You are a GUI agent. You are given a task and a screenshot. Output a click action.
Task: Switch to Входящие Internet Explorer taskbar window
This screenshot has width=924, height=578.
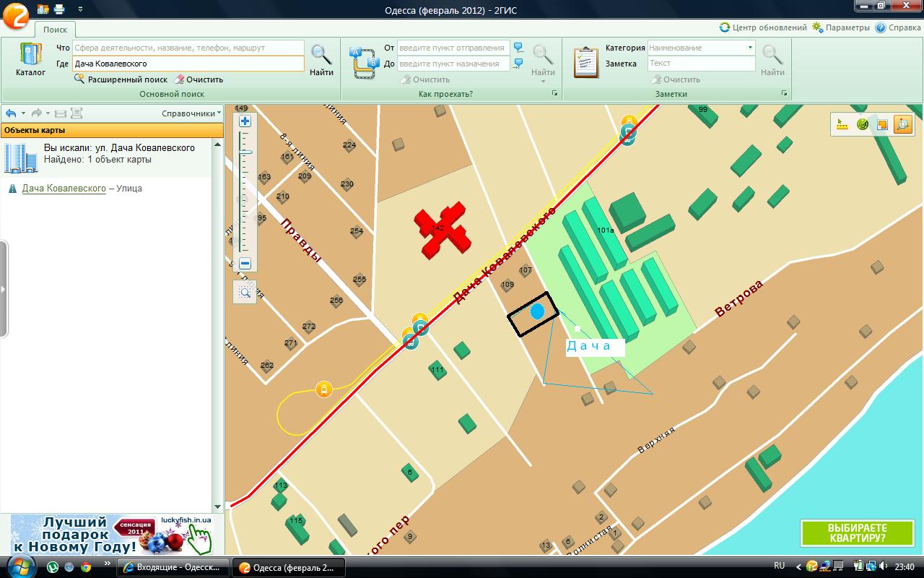pyautogui.click(x=173, y=567)
